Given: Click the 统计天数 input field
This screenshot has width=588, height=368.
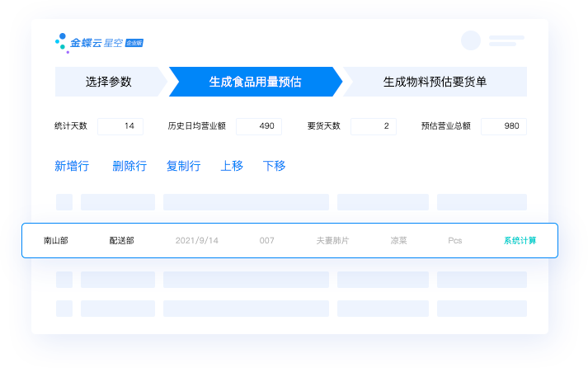Looking at the screenshot, I should coord(120,126).
